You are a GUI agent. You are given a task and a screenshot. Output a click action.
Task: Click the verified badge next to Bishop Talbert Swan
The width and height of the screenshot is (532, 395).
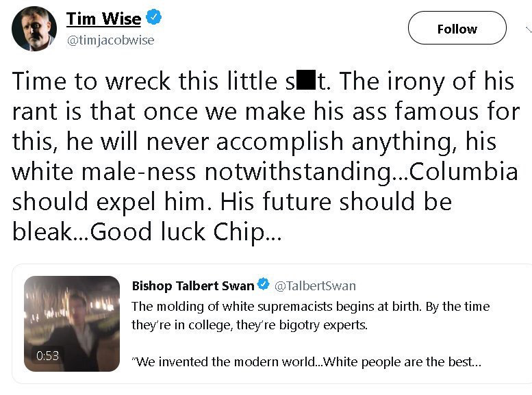point(264,284)
